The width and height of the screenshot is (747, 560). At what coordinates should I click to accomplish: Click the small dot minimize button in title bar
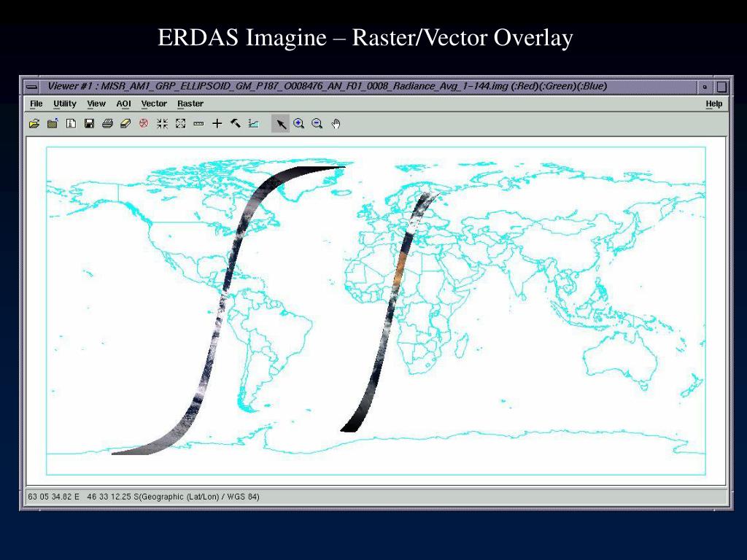(x=705, y=87)
